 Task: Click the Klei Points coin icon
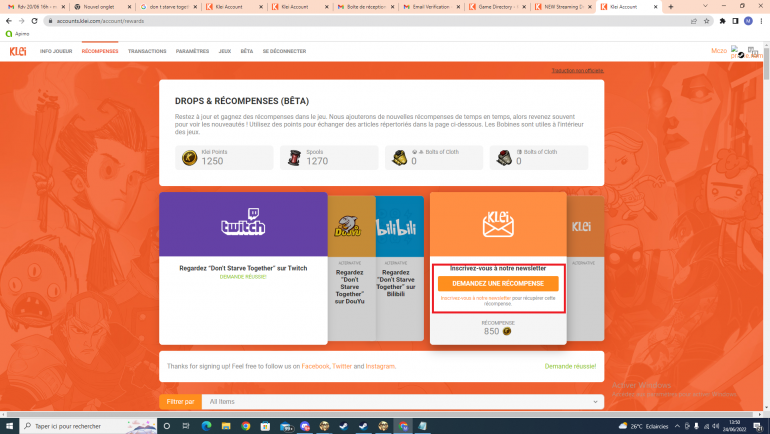[x=190, y=158]
